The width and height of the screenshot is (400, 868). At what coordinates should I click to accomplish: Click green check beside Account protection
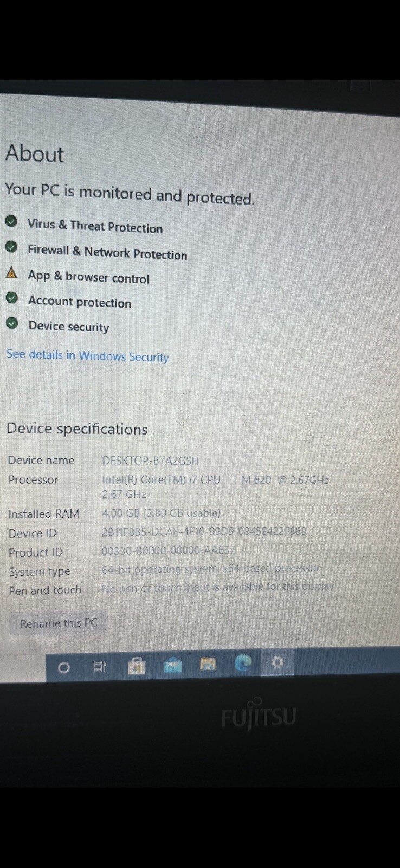(x=12, y=298)
